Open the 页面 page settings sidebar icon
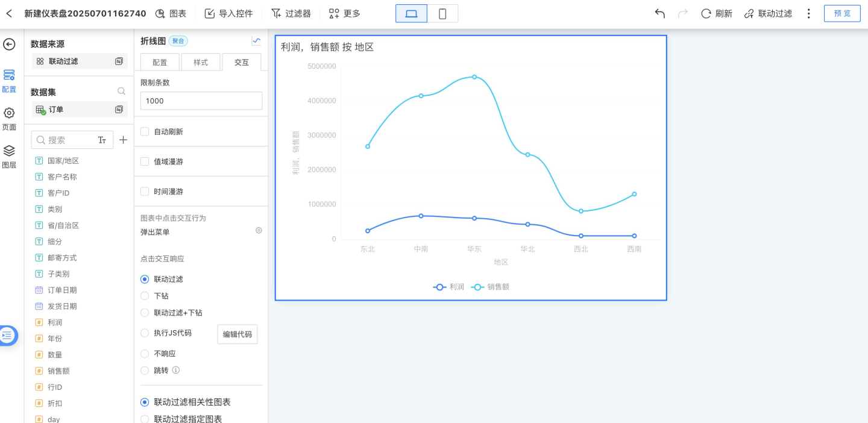This screenshot has width=868, height=423. [x=9, y=118]
